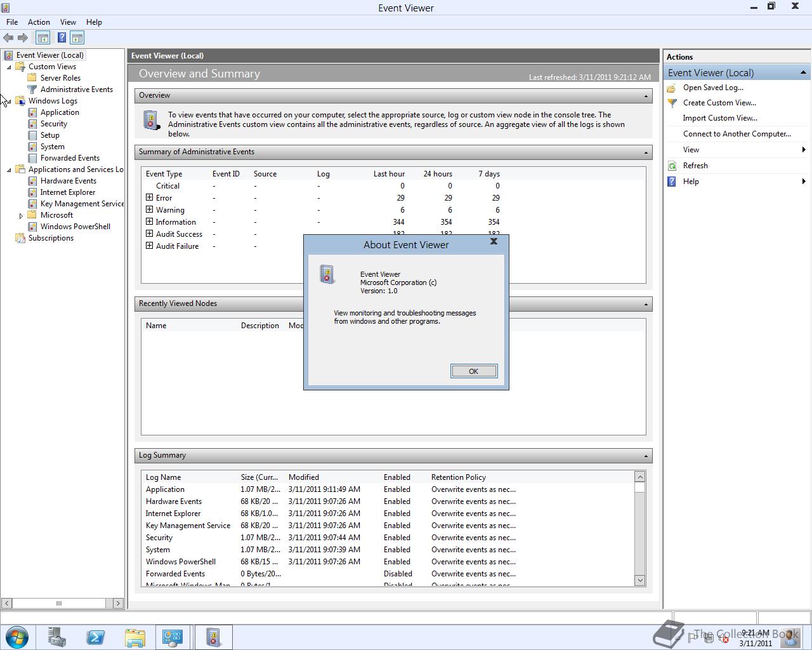The image size is (812, 650).
Task: Open the Control Panel taskbar icon
Action: click(x=173, y=637)
